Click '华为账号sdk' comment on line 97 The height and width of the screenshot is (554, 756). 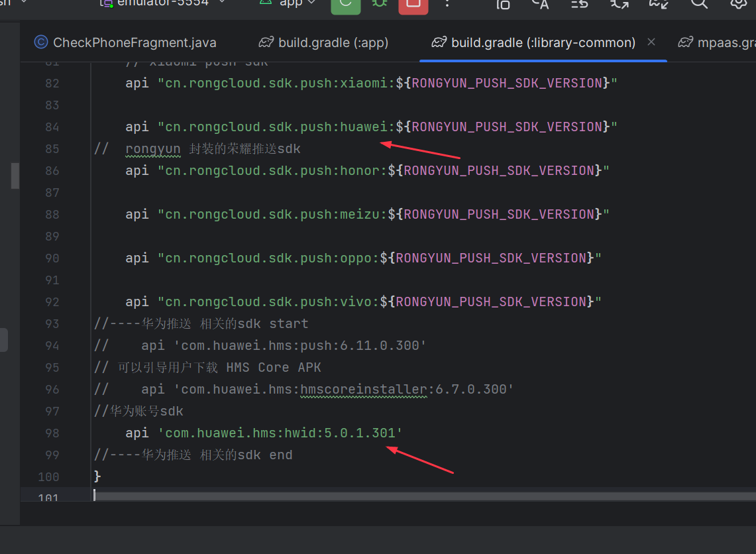click(146, 412)
